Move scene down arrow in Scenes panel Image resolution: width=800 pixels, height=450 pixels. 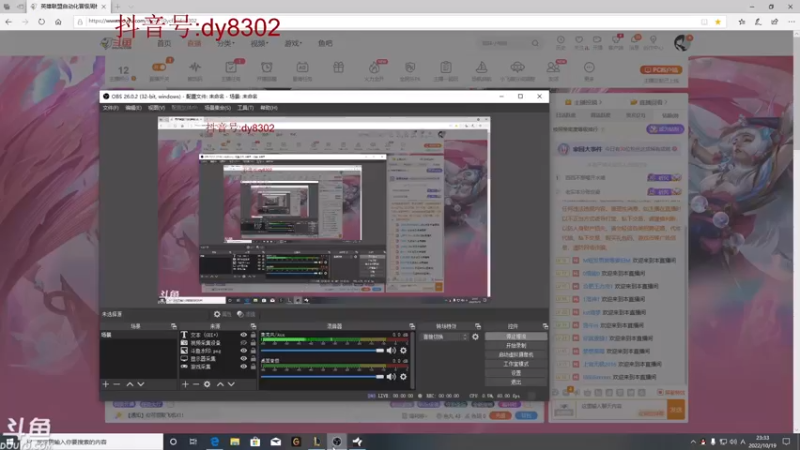[x=141, y=384]
